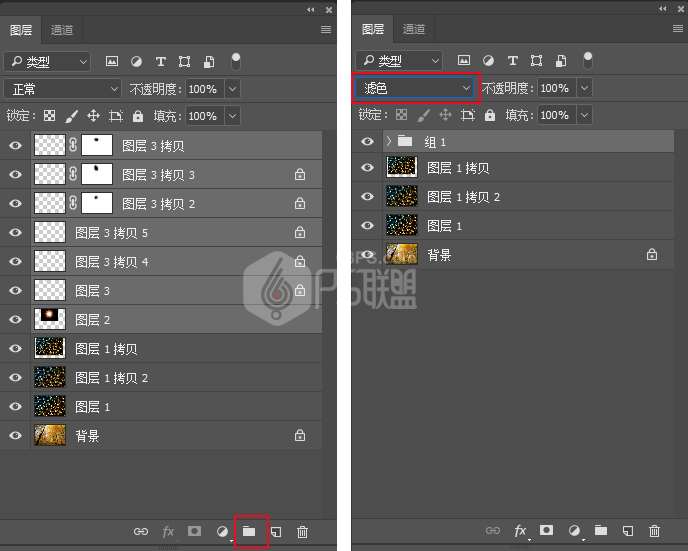
Task: Open 类型 filter dropdown in right panel
Action: 399,61
